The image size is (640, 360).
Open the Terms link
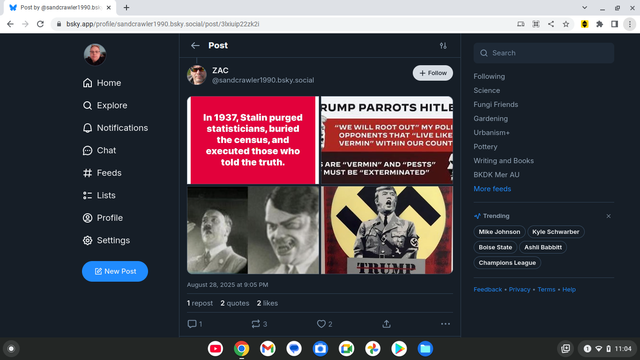(546, 289)
